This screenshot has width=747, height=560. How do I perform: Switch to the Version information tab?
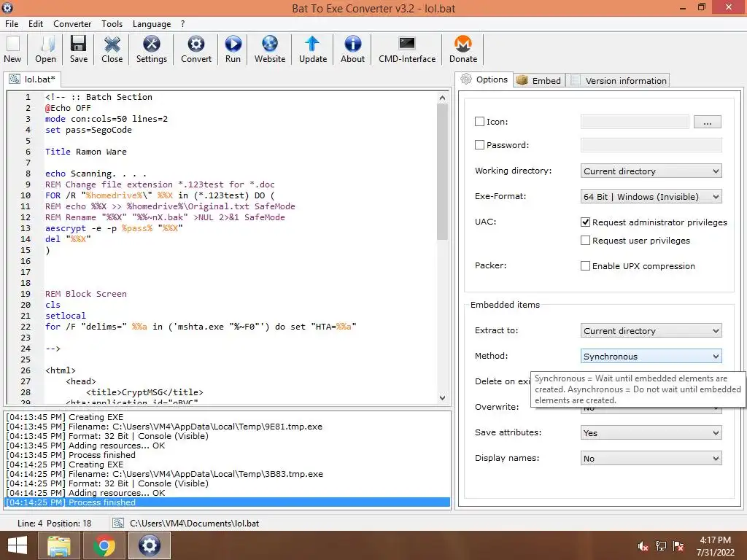[x=619, y=80]
